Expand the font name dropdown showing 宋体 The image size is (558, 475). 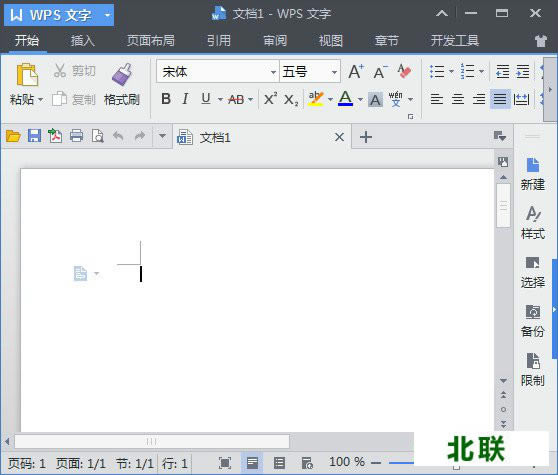273,72
